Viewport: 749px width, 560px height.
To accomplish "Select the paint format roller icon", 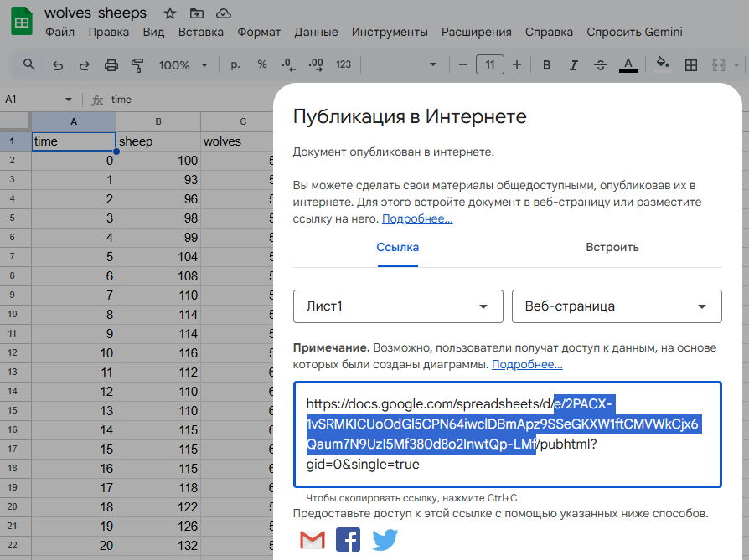I will (138, 64).
